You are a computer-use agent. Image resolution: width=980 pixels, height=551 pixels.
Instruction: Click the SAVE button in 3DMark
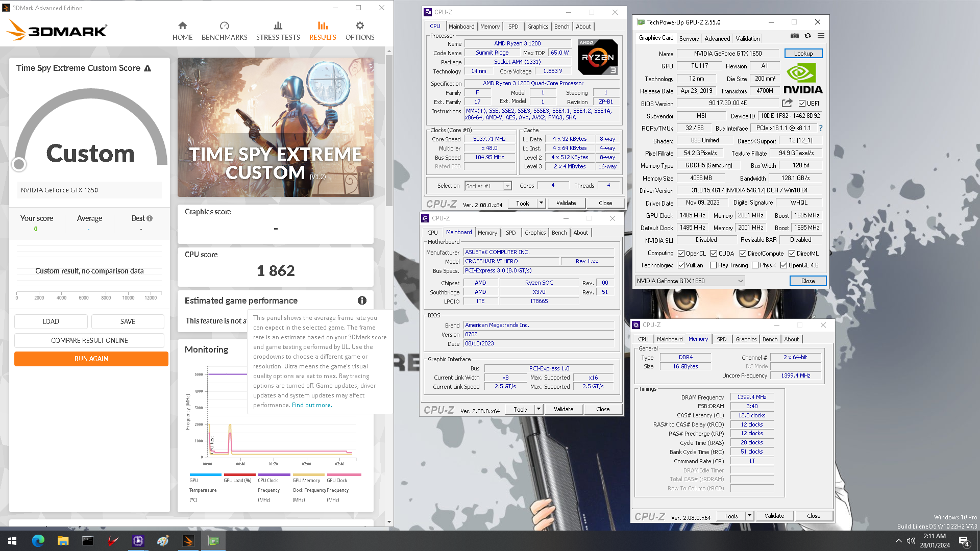(128, 321)
